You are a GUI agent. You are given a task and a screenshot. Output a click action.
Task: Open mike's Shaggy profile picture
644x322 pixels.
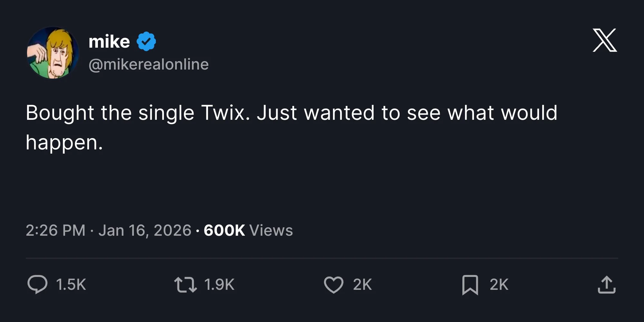coord(53,53)
